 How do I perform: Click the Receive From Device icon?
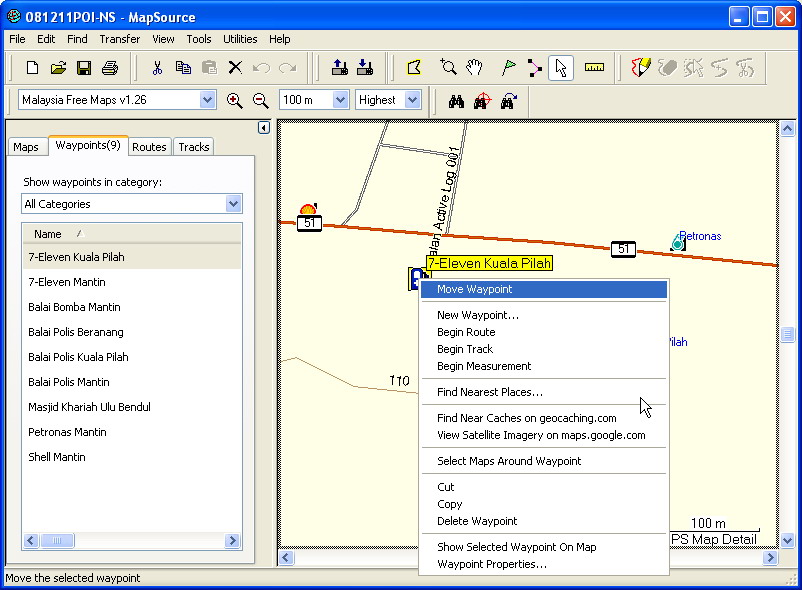tap(365, 67)
